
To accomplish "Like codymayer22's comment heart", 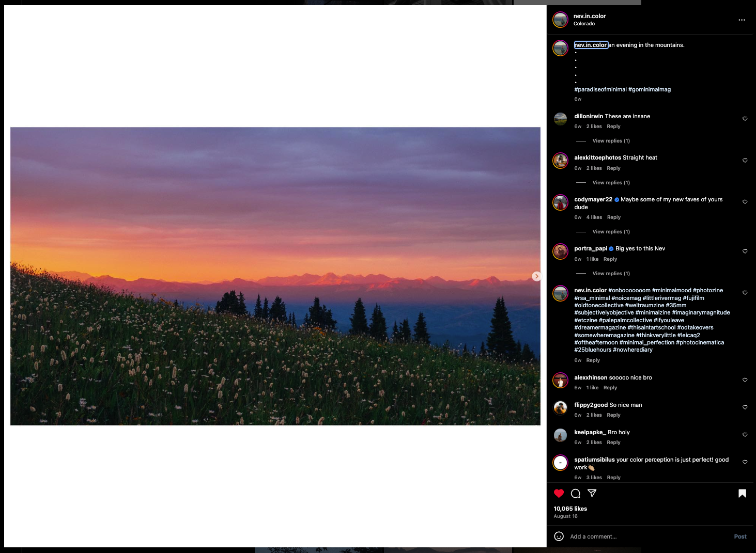I will coord(745,202).
